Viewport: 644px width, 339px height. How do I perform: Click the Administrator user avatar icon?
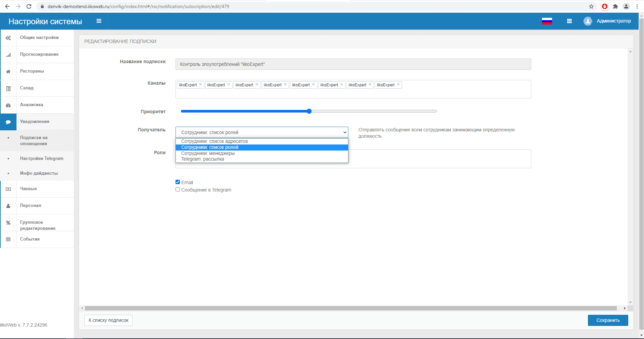tap(588, 21)
